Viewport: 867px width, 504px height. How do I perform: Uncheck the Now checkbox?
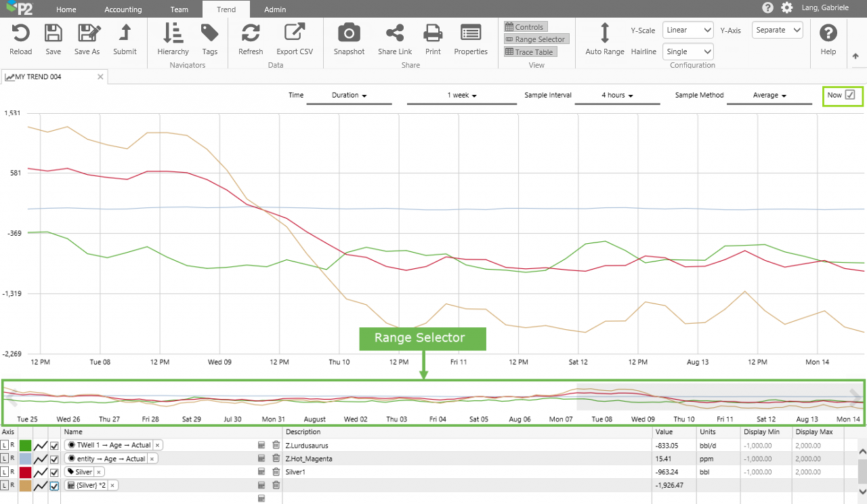(x=850, y=95)
